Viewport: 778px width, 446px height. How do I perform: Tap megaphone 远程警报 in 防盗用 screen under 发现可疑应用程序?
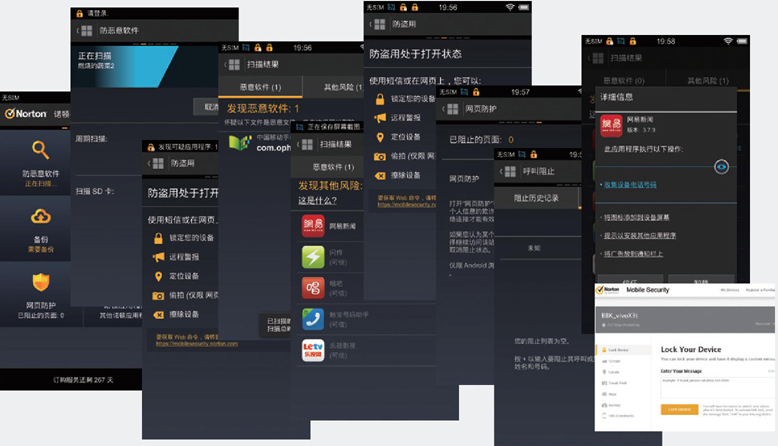click(x=158, y=257)
